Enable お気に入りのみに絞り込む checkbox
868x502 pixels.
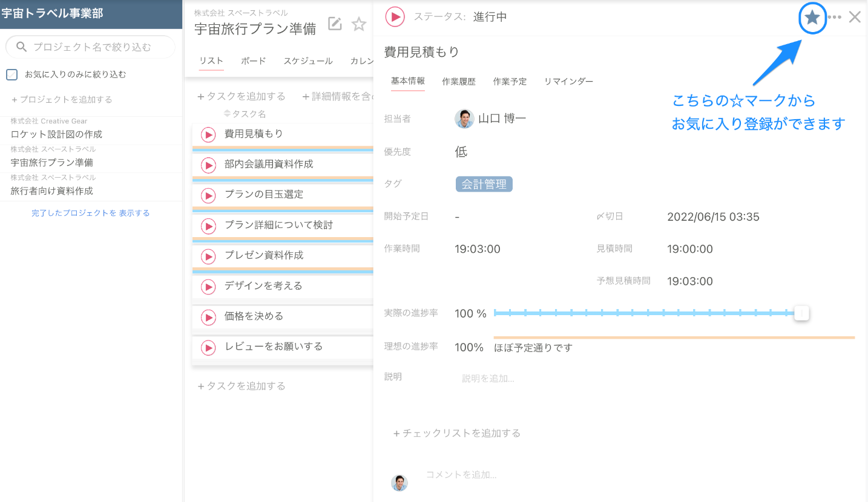click(x=12, y=74)
